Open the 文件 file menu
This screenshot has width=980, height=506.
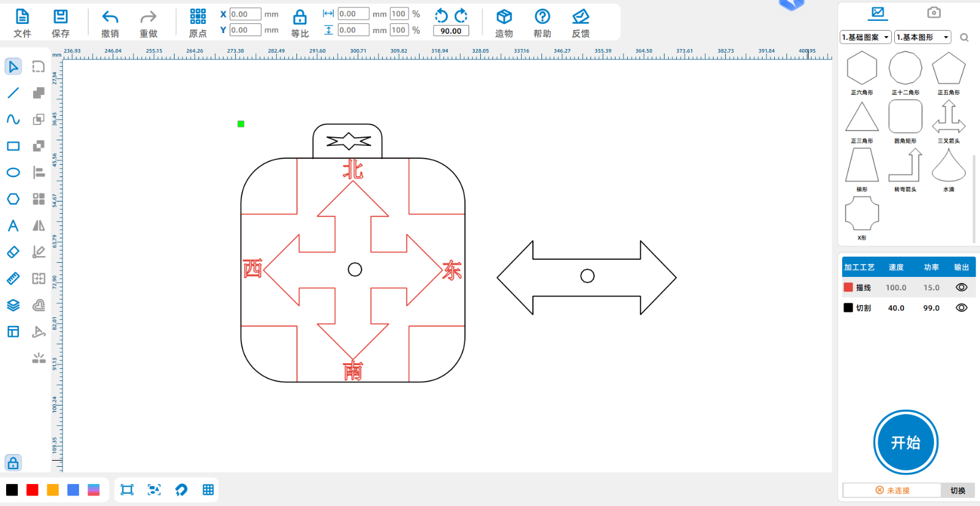coord(22,23)
